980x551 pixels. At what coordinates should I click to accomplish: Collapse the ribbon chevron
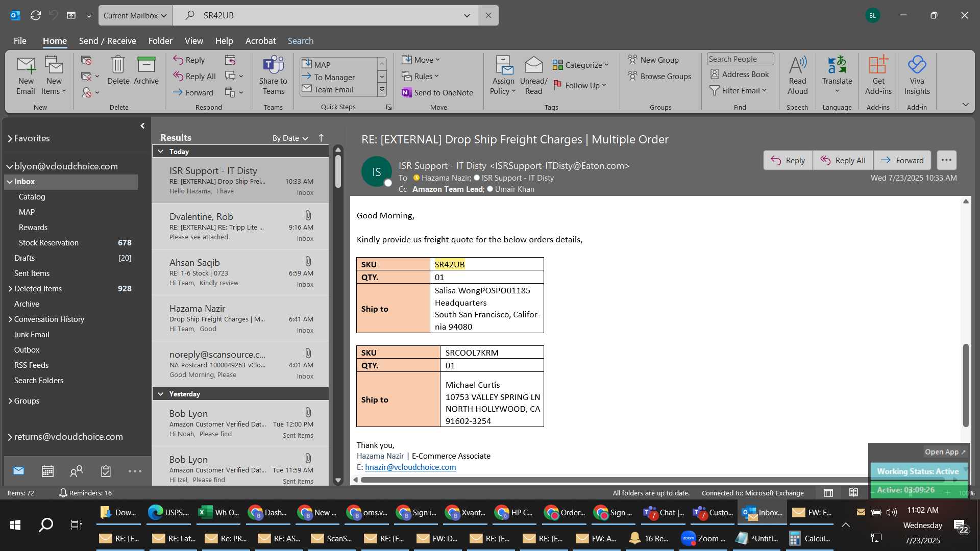[965, 104]
